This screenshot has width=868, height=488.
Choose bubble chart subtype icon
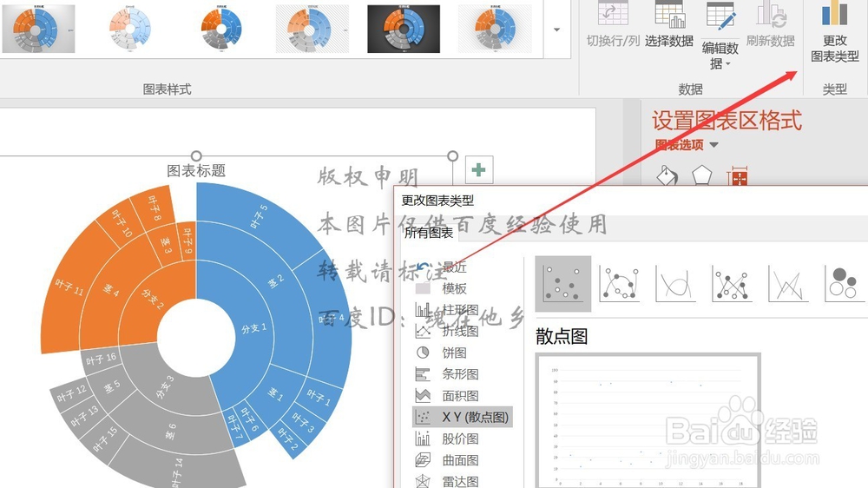844,284
